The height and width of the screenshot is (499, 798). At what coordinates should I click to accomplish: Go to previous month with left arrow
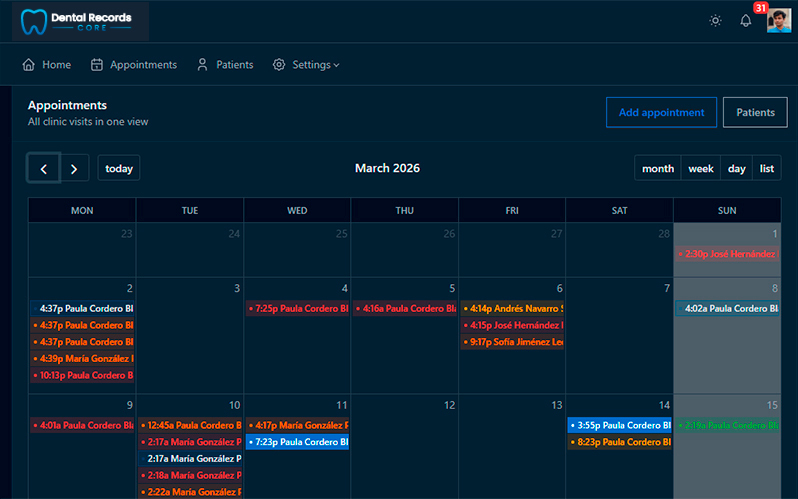[x=44, y=168]
